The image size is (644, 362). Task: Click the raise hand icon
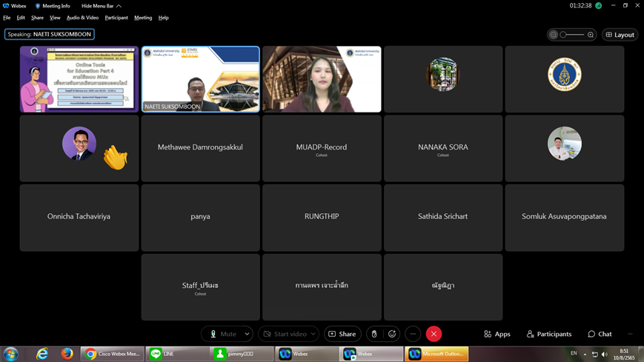374,334
